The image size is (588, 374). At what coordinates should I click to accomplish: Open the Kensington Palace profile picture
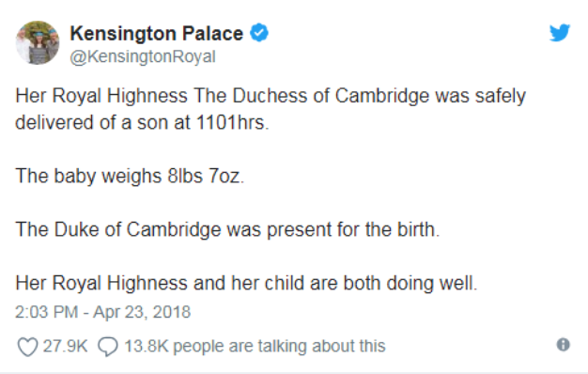click(x=38, y=43)
